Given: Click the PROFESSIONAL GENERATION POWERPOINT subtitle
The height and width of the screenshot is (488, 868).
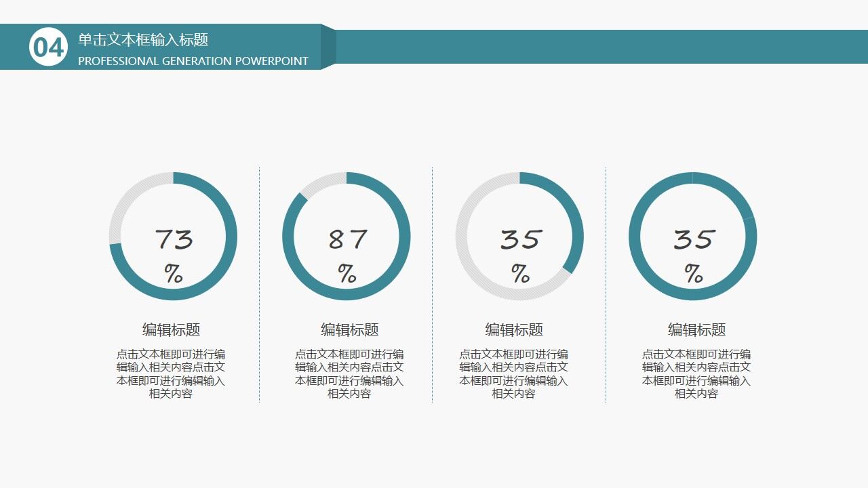Looking at the screenshot, I should tap(194, 60).
